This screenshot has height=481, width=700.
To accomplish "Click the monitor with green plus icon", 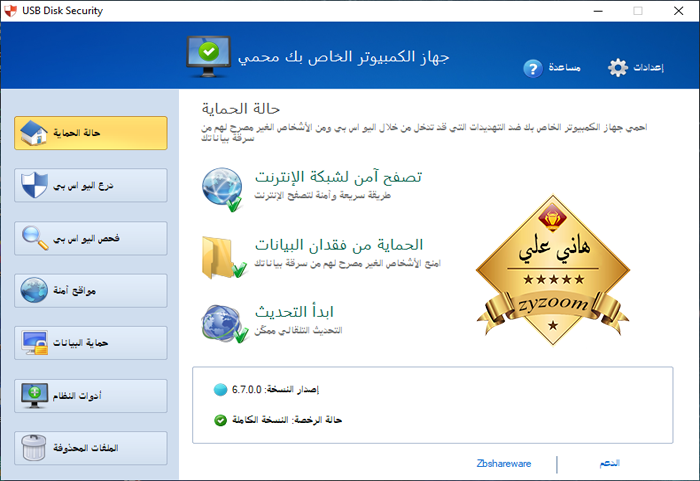I will pos(34,395).
